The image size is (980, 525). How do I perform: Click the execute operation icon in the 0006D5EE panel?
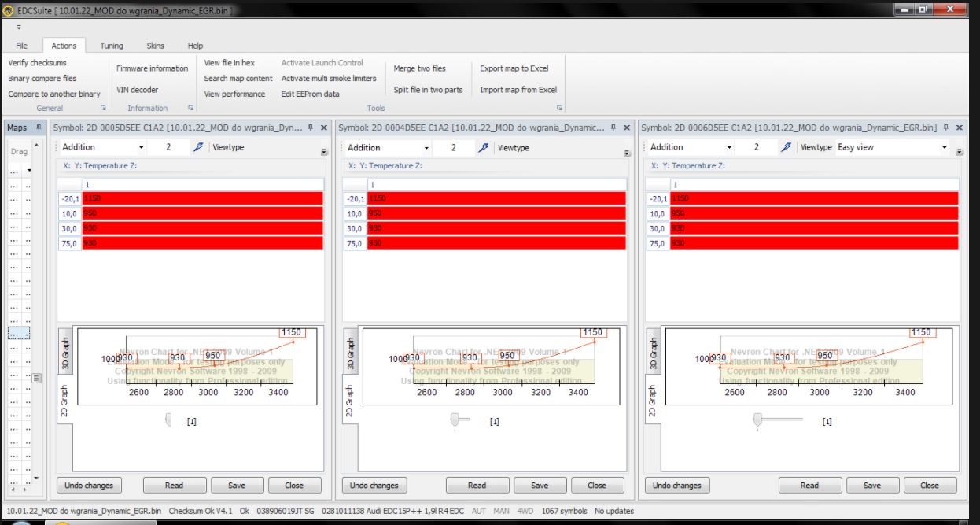pos(786,147)
